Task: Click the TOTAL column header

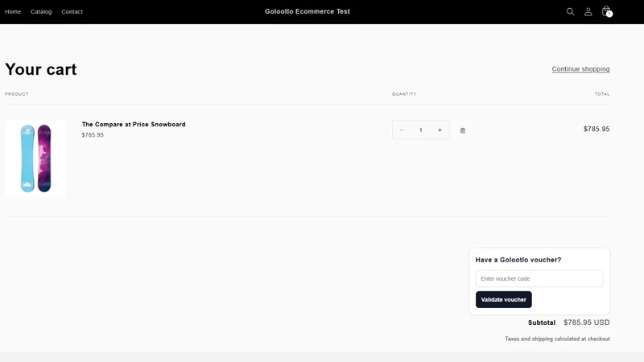Action: coord(602,94)
